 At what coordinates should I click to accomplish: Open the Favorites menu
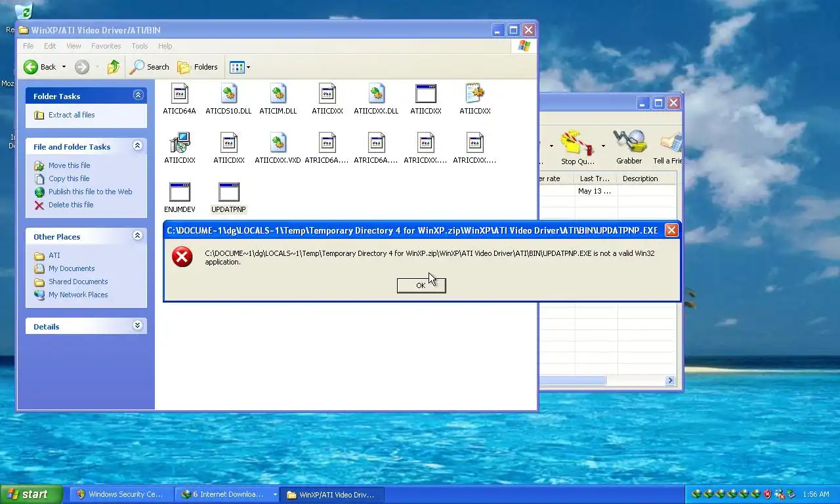[x=106, y=46]
